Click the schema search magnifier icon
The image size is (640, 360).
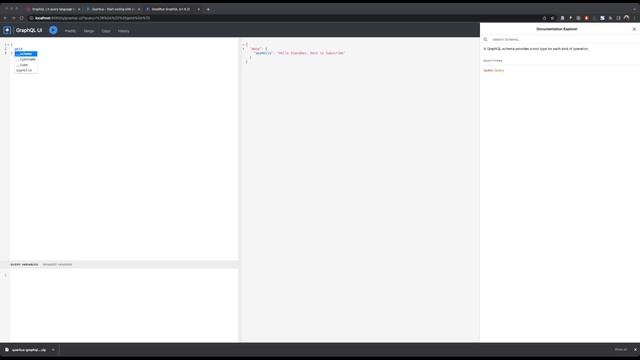[485, 40]
